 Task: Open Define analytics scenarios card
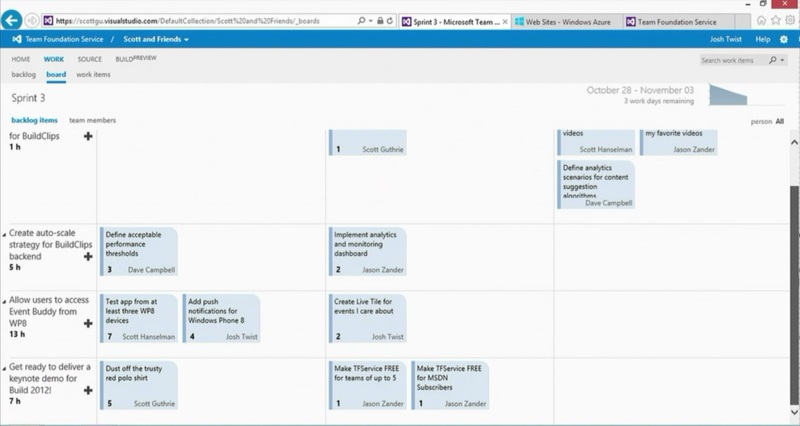(596, 185)
